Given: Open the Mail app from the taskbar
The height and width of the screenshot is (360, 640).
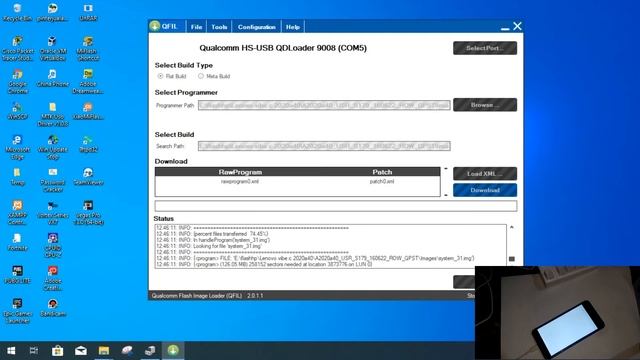Looking at the screenshot, I should coord(80,351).
